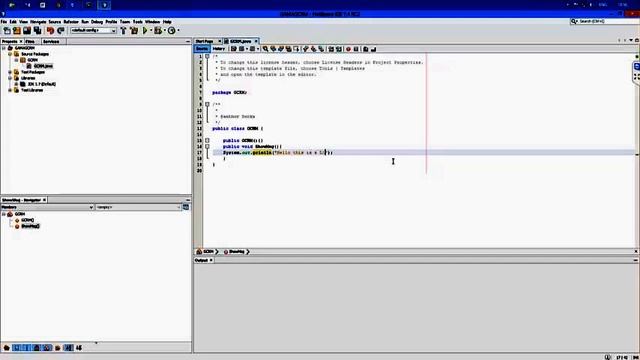The height and width of the screenshot is (360, 640).
Task: Collapse the Libraries node
Action: 10,78
